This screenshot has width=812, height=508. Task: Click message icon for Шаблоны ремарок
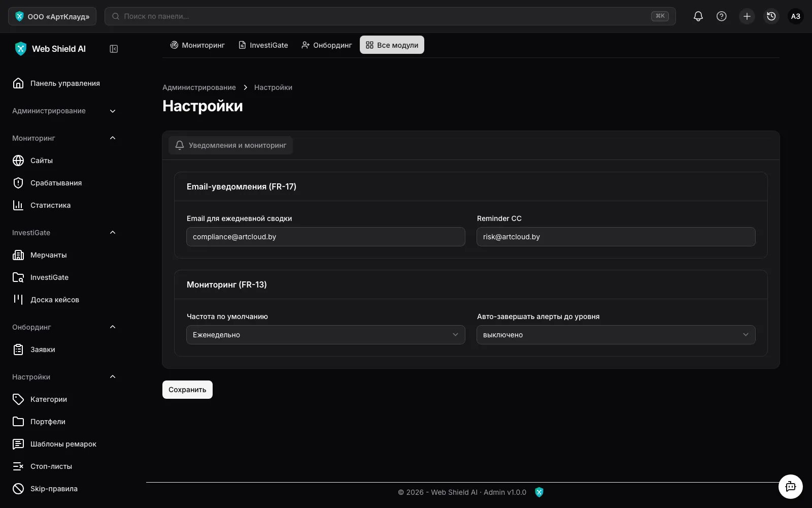point(18,444)
